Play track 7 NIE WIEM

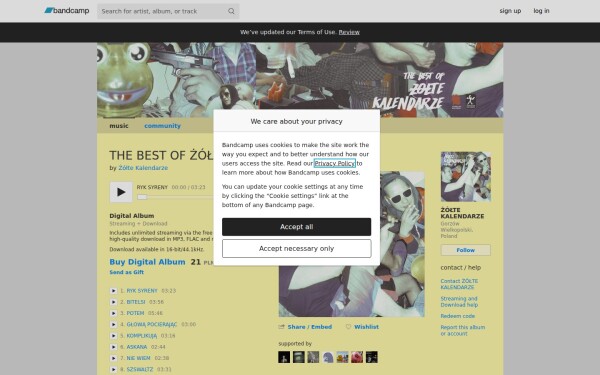(113, 358)
